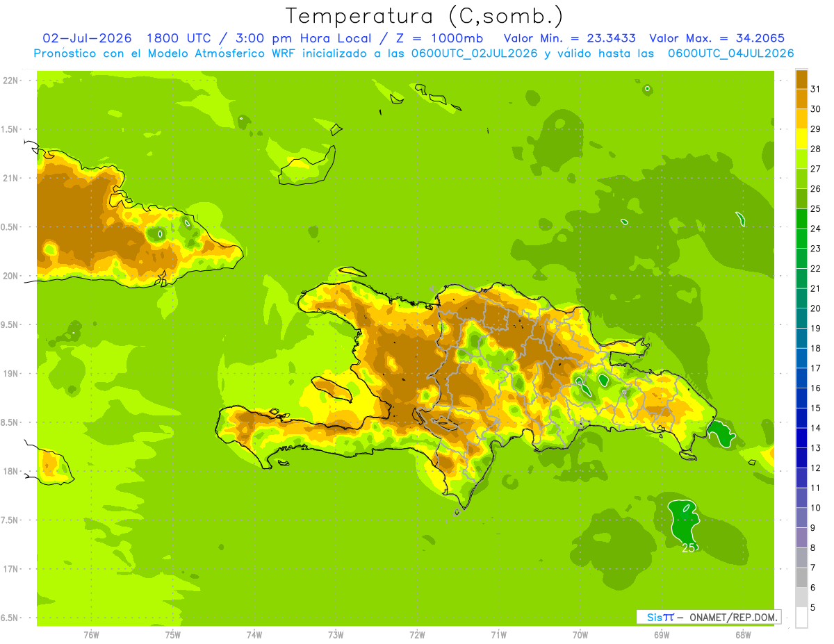Viewport: 834px width, 644px height.
Task: Click the "29" value on the color scale
Action: [815, 129]
